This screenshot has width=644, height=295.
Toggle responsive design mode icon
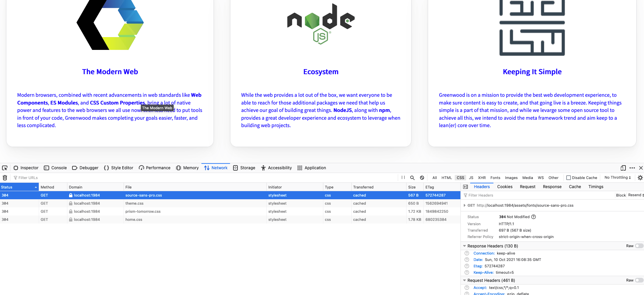point(623,168)
